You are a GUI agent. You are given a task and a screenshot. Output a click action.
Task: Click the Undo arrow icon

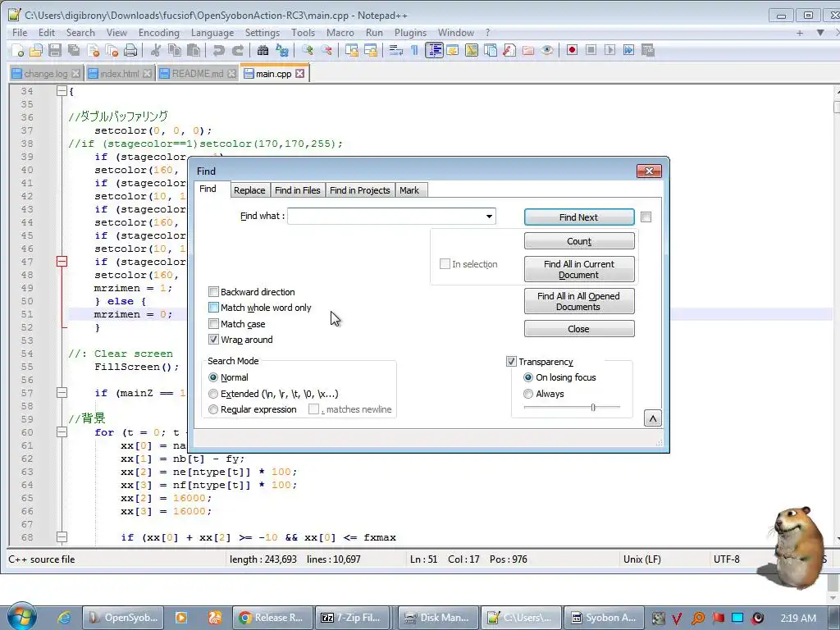(218, 50)
